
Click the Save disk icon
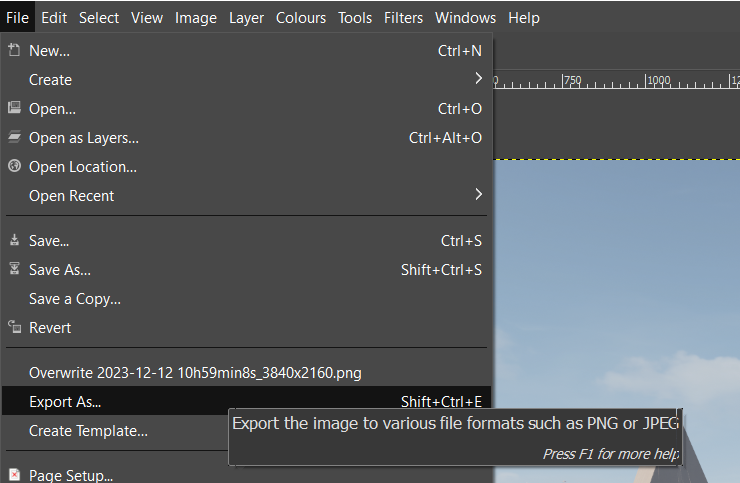(x=14, y=241)
